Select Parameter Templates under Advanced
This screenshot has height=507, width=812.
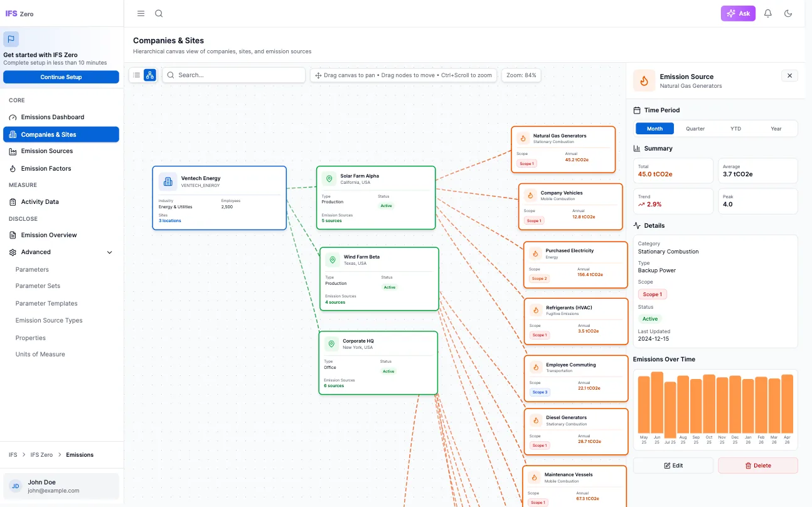tap(48, 303)
